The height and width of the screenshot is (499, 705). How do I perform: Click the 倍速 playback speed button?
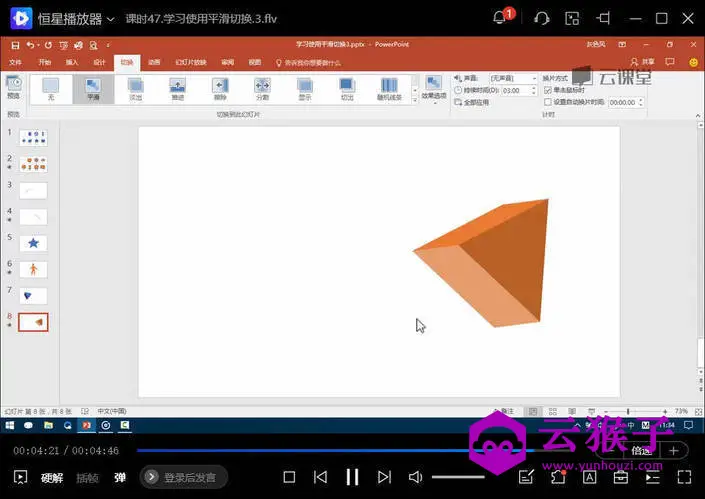(641, 450)
